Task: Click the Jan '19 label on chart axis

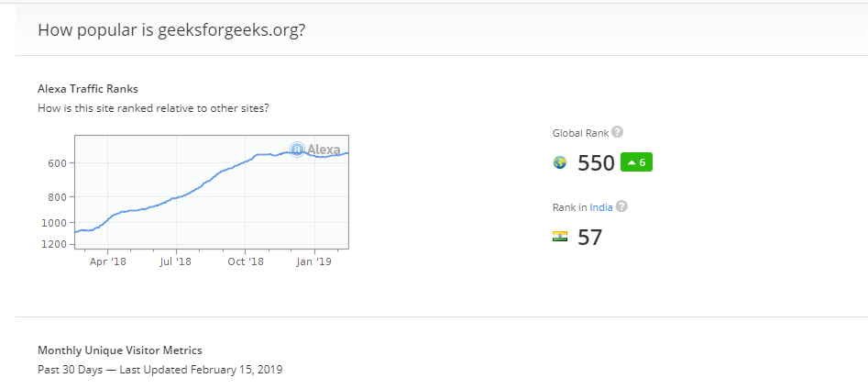Action: point(314,261)
